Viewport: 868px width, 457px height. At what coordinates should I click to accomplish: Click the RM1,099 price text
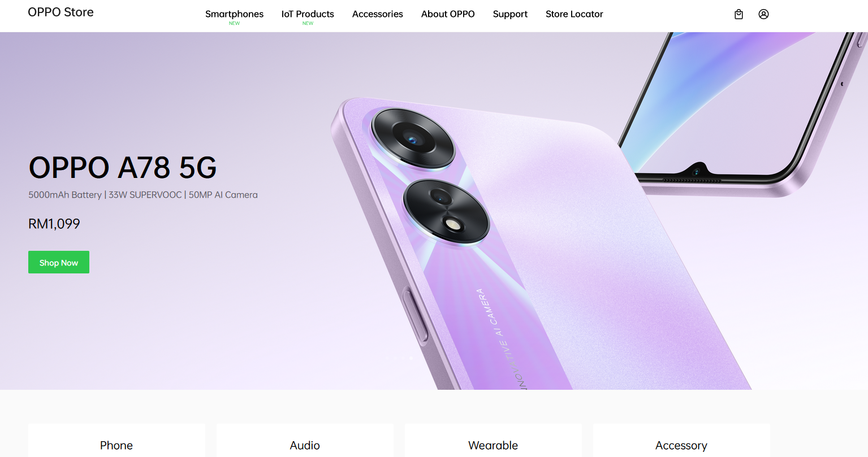pos(54,224)
